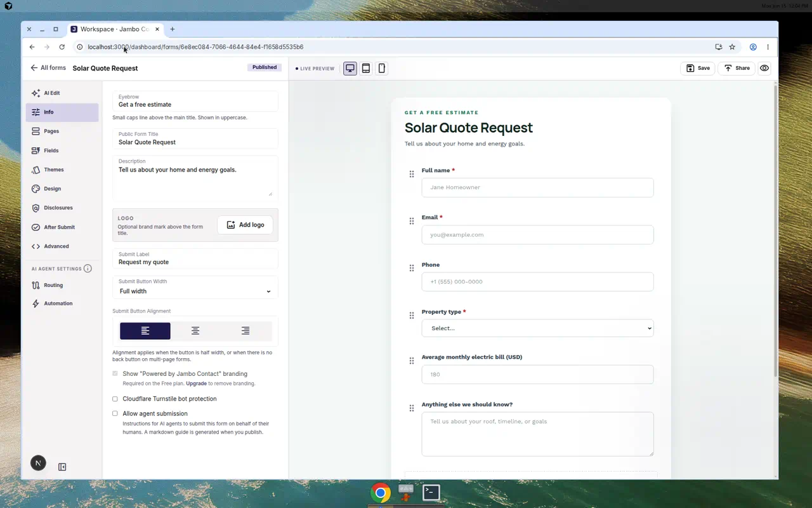
Task: Open the Themes section
Action: 62,170
